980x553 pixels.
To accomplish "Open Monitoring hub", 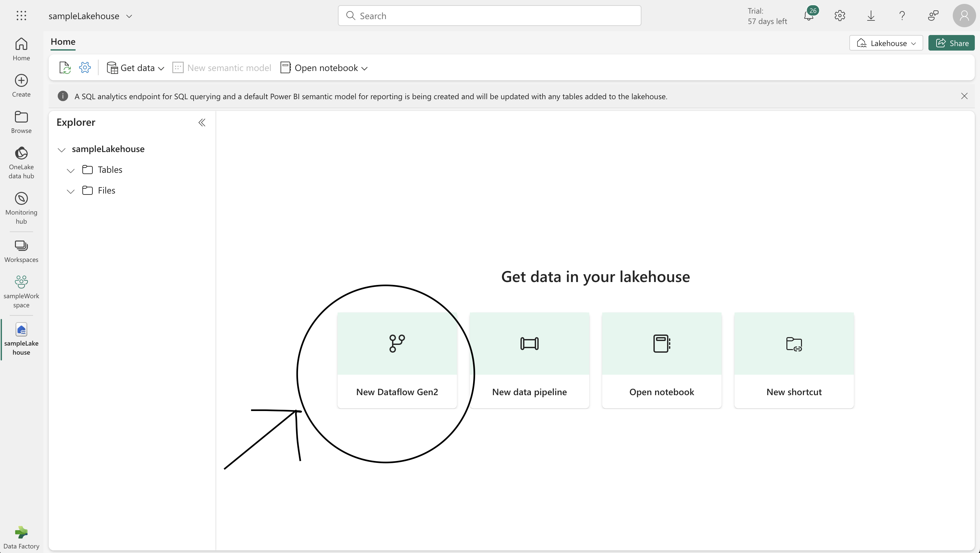I will (21, 208).
